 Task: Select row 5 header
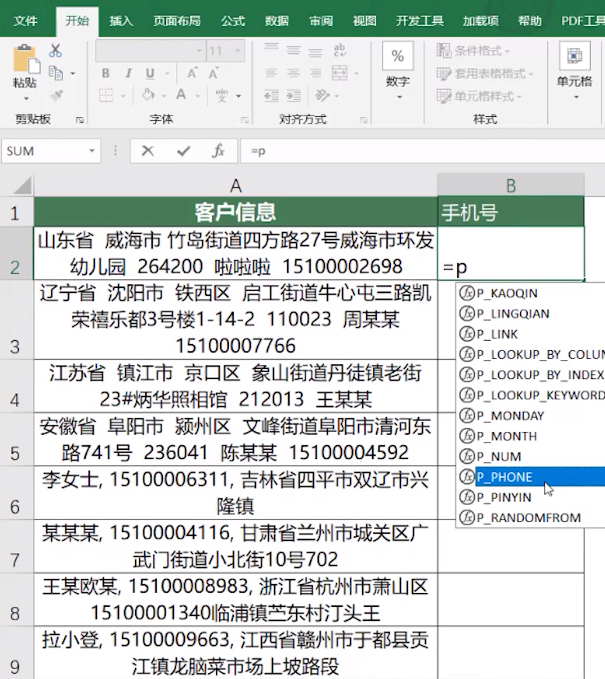pos(16,439)
